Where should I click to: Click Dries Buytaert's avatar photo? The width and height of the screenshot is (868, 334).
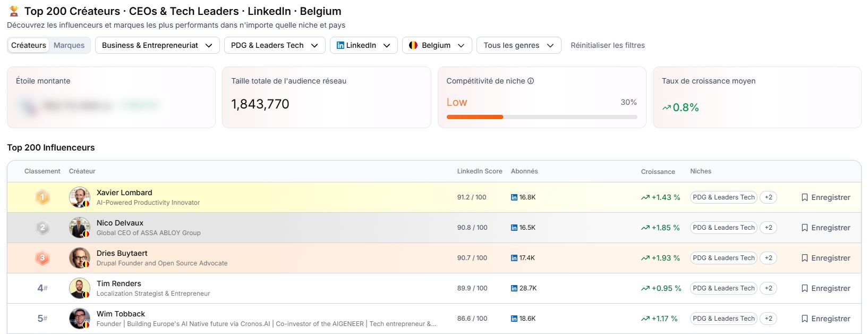pos(80,258)
